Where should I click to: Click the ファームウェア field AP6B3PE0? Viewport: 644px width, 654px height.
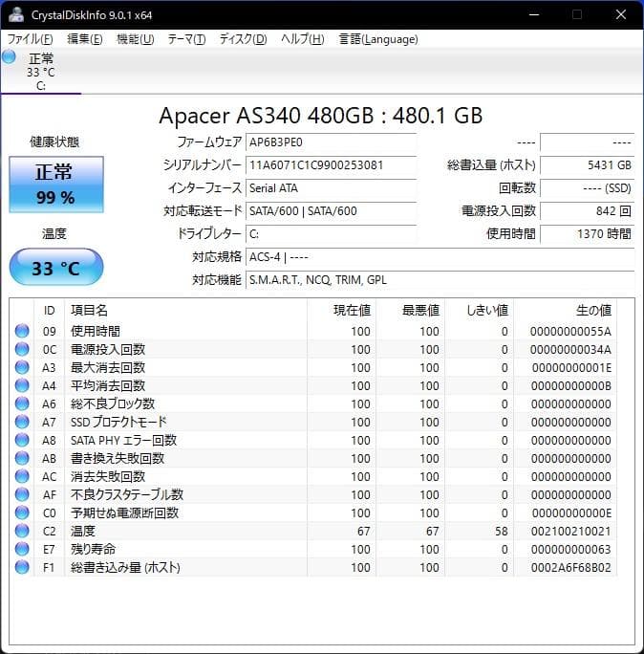point(331,142)
